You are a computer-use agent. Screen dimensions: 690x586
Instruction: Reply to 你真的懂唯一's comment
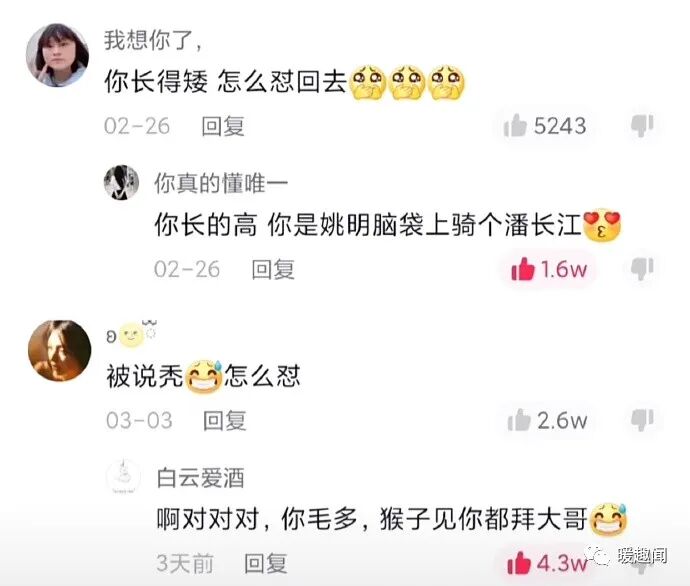pos(273,269)
